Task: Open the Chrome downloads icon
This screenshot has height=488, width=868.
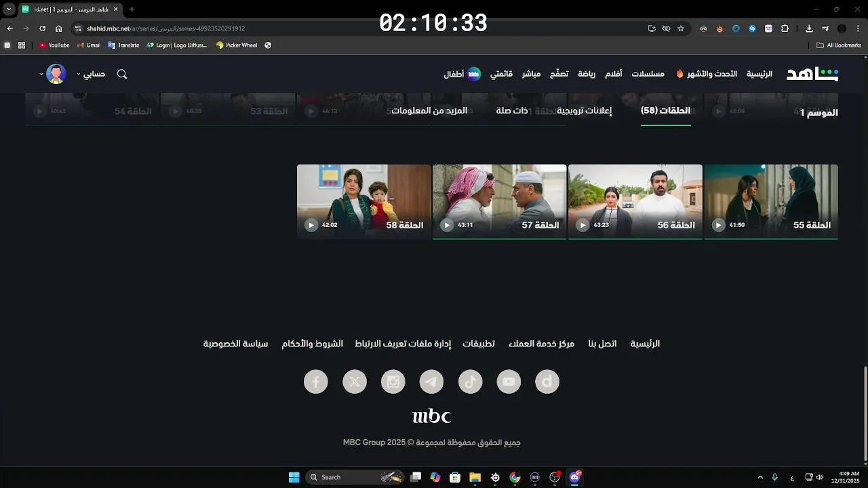Action: point(809,28)
